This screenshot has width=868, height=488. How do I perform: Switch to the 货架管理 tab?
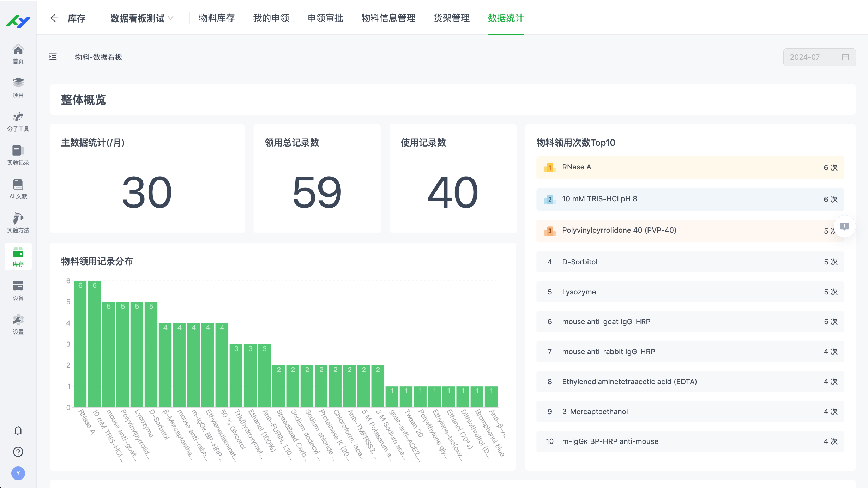452,18
